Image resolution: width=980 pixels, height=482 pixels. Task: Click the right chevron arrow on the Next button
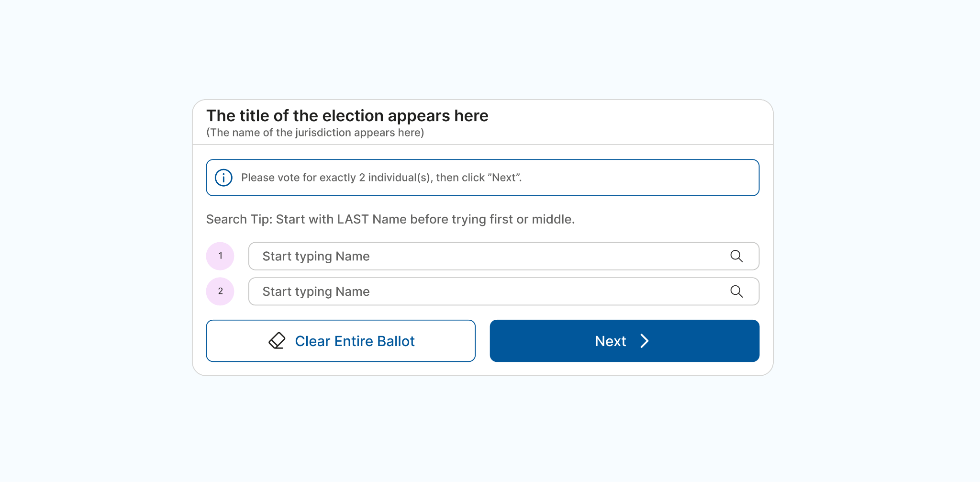pos(645,341)
